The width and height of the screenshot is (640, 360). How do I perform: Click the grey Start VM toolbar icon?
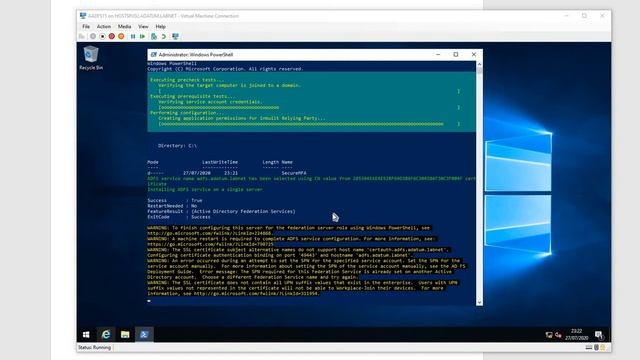[93, 36]
